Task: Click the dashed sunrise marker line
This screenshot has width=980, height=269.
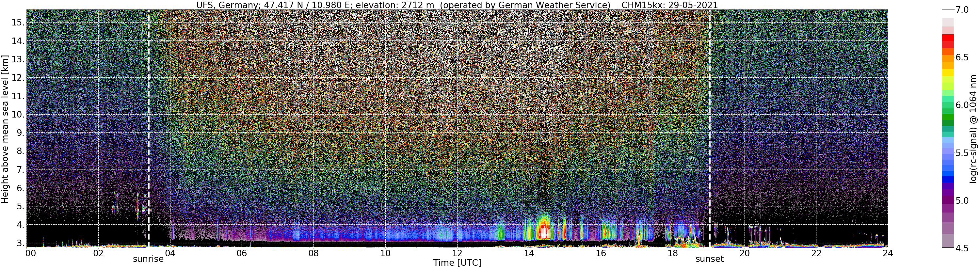Action: [148, 129]
